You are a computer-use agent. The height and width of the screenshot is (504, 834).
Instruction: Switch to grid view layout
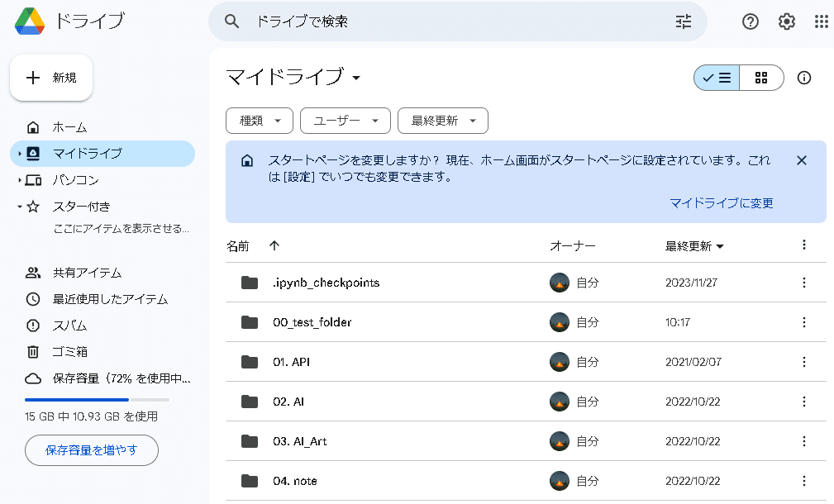point(760,77)
